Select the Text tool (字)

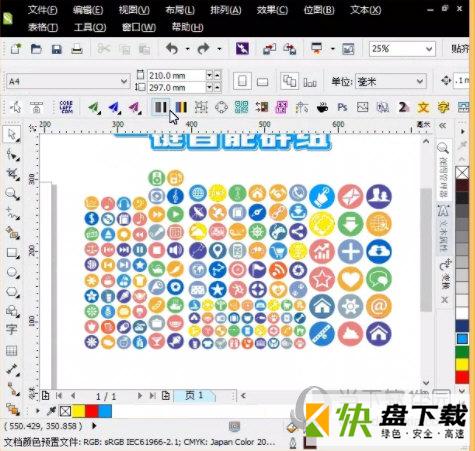(11, 329)
